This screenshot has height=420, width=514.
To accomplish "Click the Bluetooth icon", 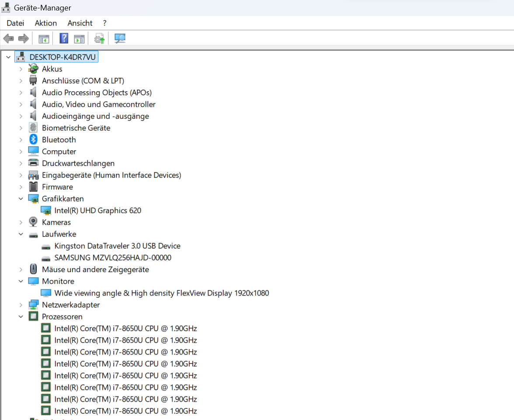I will 33,139.
